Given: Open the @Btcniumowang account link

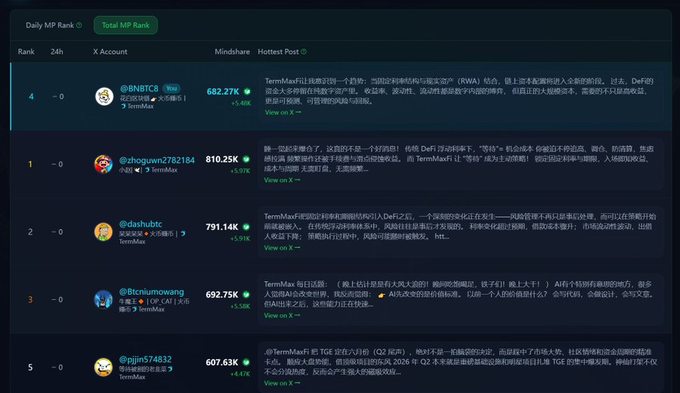Looking at the screenshot, I should click(x=151, y=291).
